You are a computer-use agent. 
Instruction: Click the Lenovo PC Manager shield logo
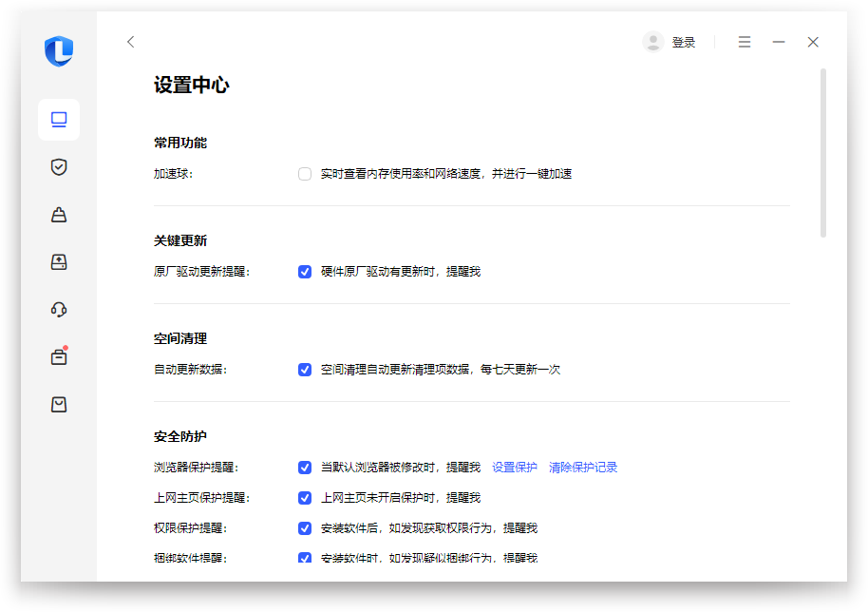coord(59,51)
